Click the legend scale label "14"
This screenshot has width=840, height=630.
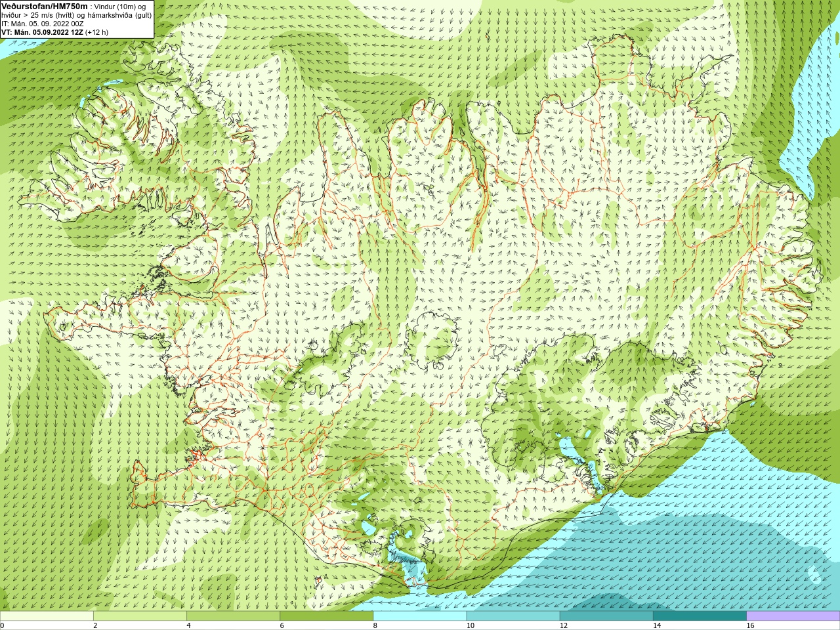click(657, 625)
